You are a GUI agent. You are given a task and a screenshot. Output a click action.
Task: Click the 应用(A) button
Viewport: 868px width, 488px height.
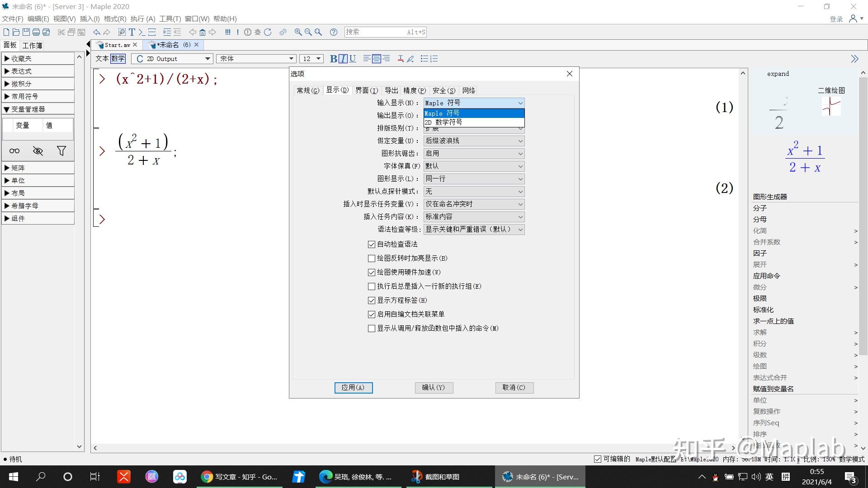(x=354, y=388)
